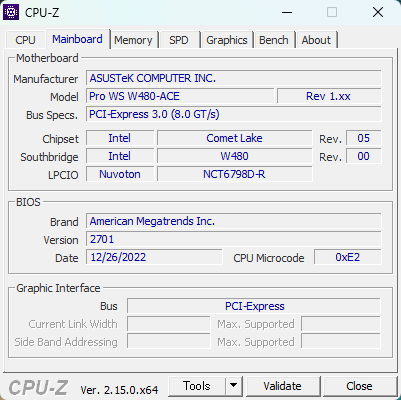Click the Validate button
This screenshot has width=401, height=400.
pos(283,386)
